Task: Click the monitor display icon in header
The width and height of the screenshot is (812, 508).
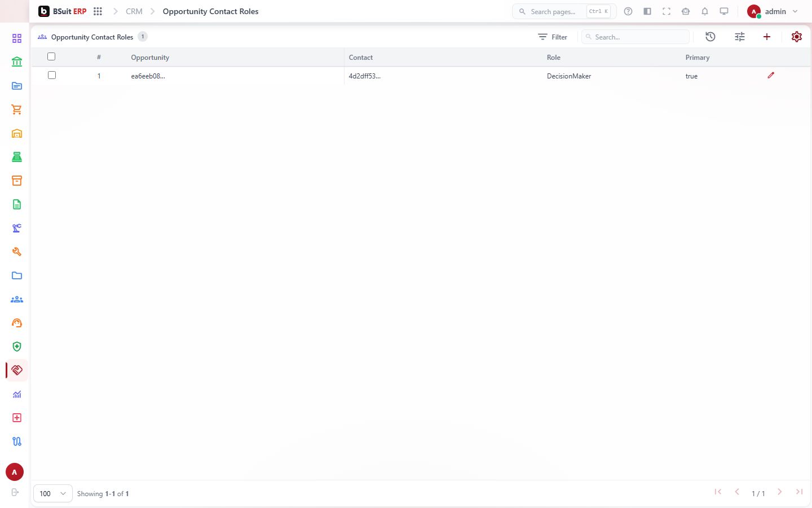Action: click(724, 11)
